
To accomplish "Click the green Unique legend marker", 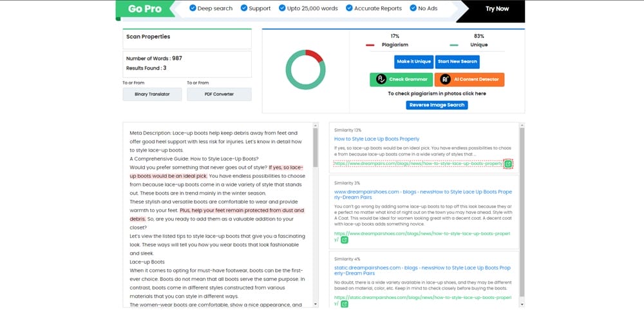I will (454, 45).
